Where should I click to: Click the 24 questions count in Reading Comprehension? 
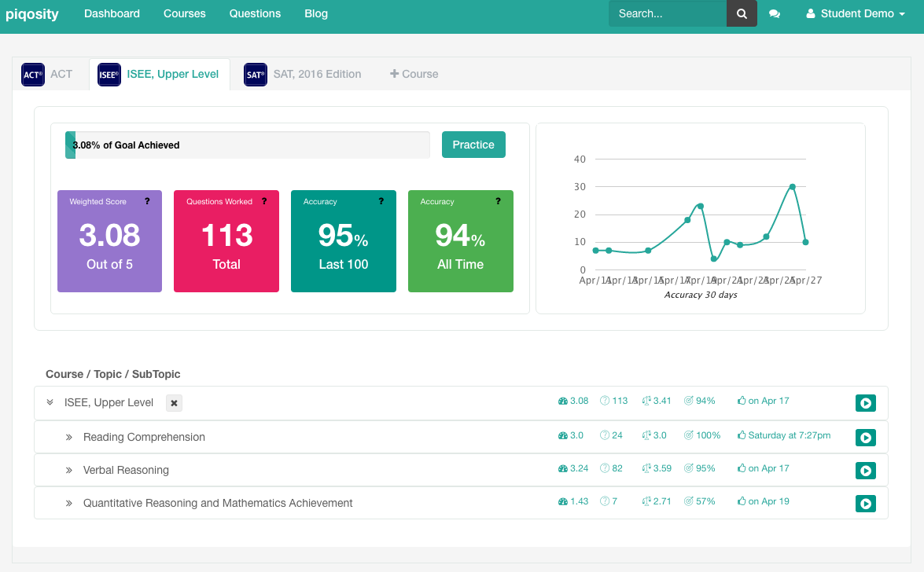click(611, 435)
